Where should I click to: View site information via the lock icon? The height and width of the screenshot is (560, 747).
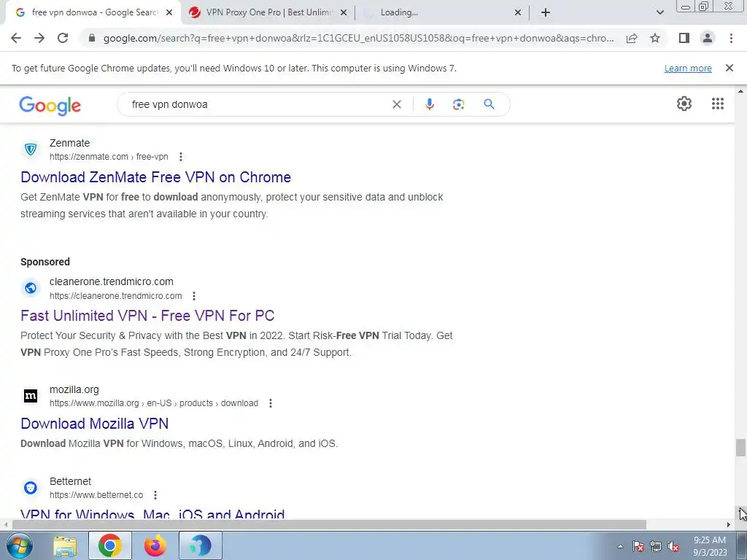pyautogui.click(x=92, y=38)
